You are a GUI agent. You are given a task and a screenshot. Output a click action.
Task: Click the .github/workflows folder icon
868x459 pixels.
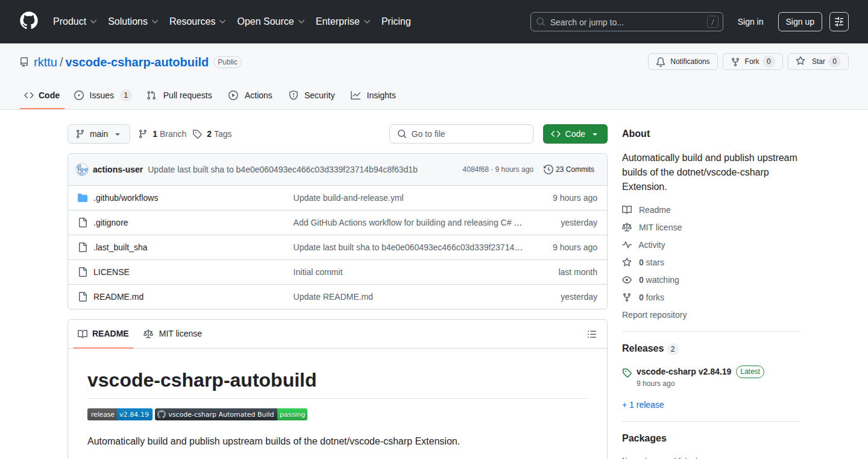tap(83, 198)
